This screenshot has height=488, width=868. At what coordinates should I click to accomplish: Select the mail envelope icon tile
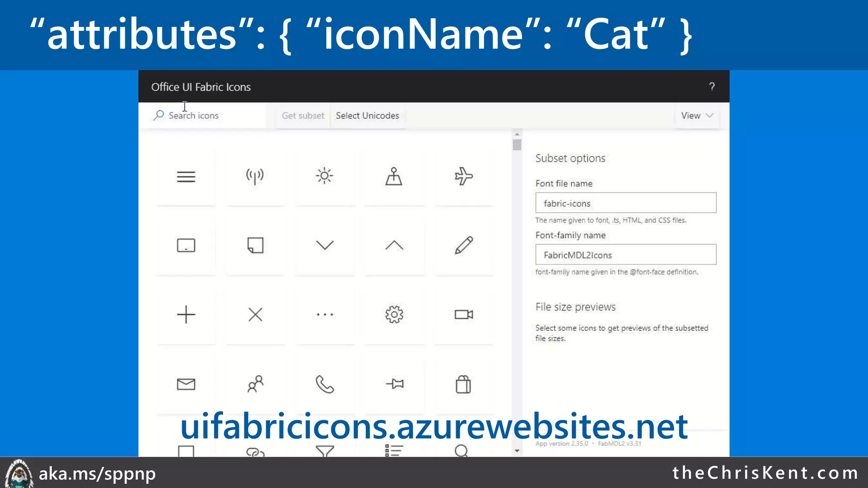(x=186, y=384)
